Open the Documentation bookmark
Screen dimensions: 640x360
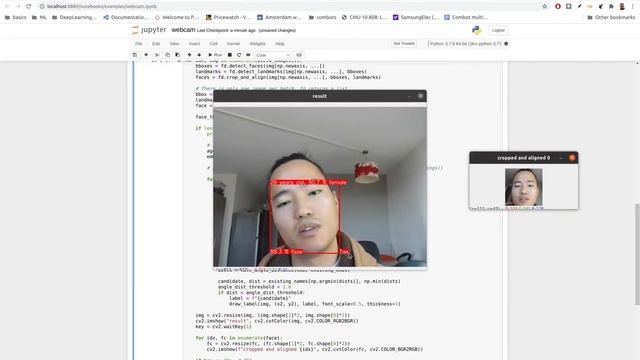126,17
